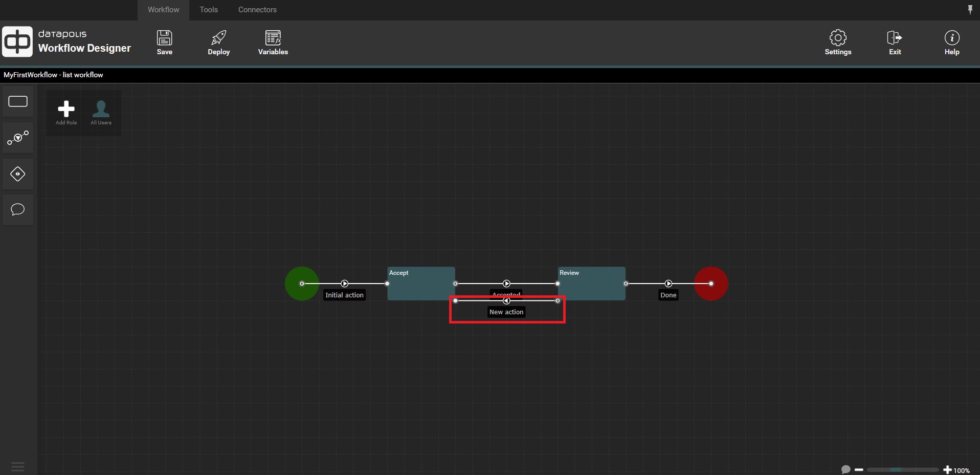Open the Settings gear
The image size is (980, 475).
[x=837, y=42]
